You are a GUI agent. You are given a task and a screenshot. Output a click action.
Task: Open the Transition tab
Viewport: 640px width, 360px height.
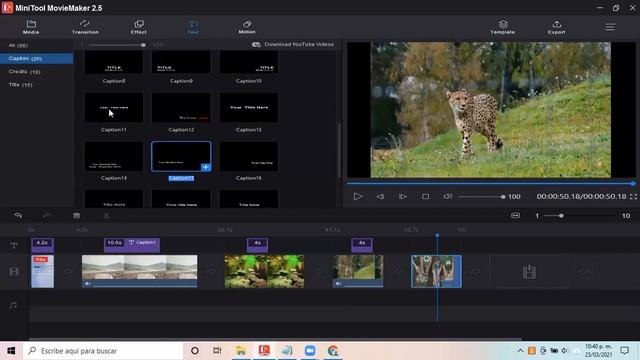(x=85, y=27)
